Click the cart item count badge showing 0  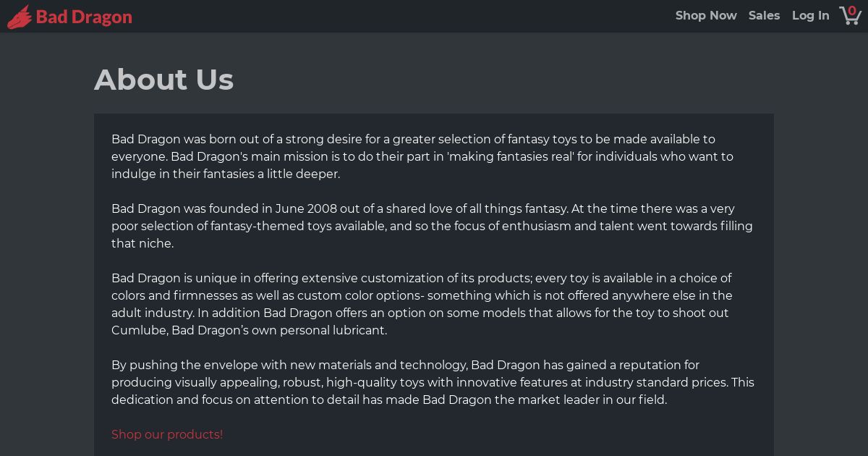853,11
